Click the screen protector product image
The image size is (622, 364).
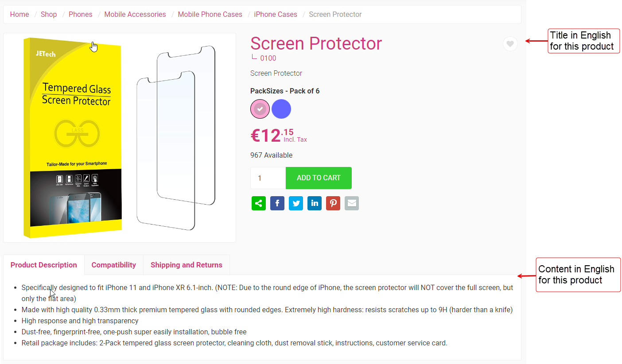pyautogui.click(x=120, y=137)
